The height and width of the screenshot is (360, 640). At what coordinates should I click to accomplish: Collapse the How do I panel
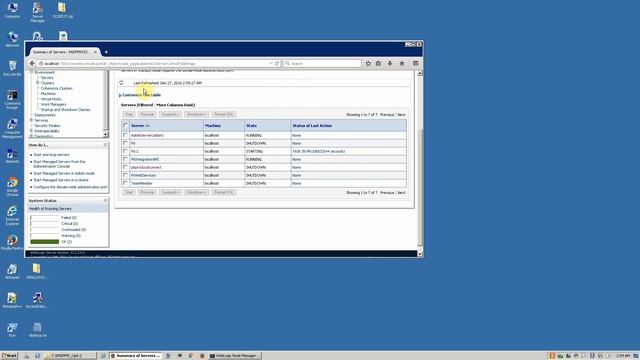point(105,145)
